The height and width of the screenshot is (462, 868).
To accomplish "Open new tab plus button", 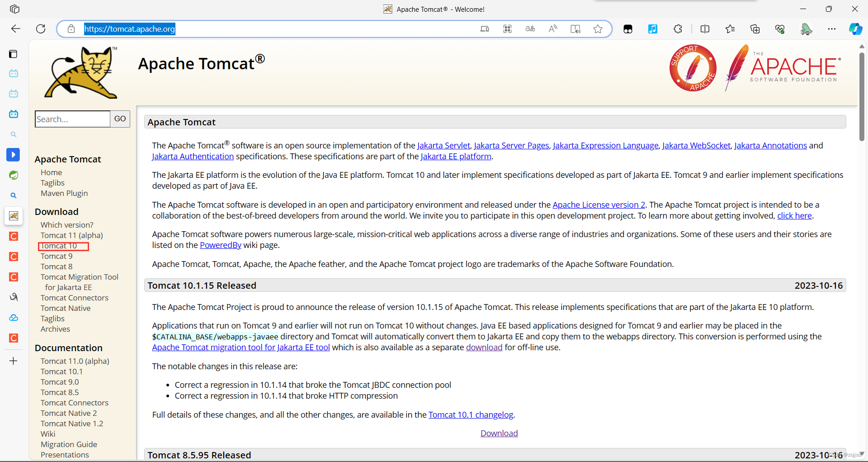I will click(14, 361).
